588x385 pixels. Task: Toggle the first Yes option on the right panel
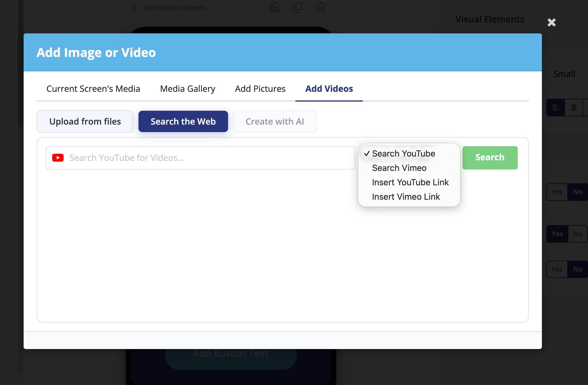pyautogui.click(x=557, y=192)
